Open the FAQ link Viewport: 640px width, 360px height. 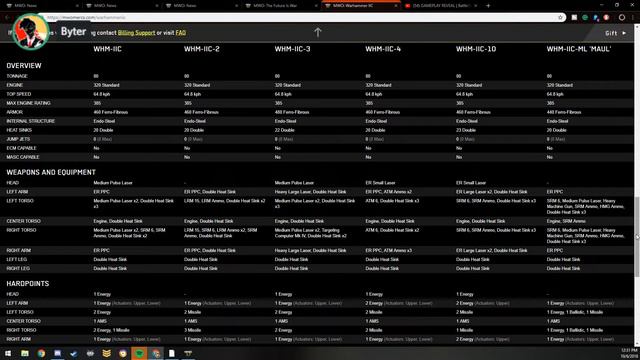pos(181,33)
